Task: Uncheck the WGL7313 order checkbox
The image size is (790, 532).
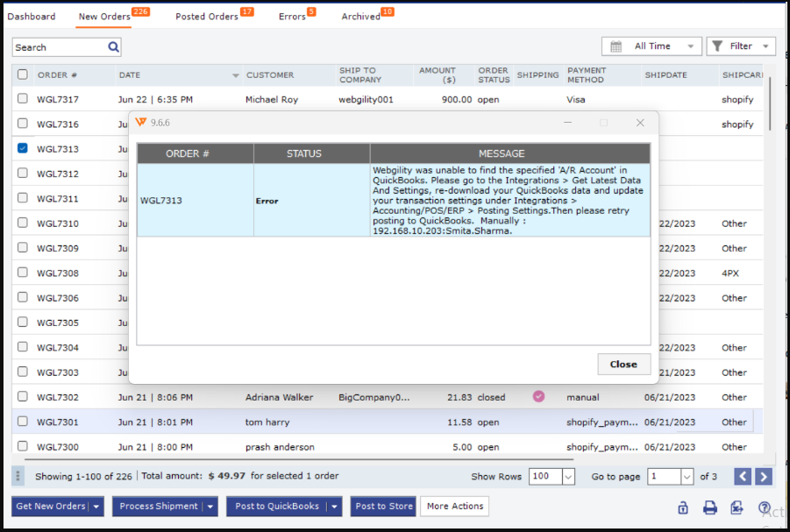Action: pyautogui.click(x=23, y=149)
